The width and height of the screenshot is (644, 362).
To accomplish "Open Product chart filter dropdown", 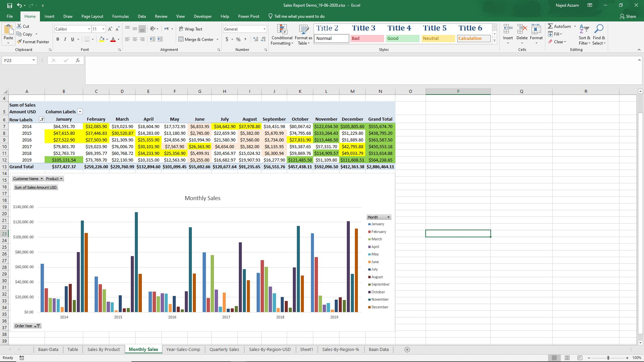I will [x=54, y=179].
